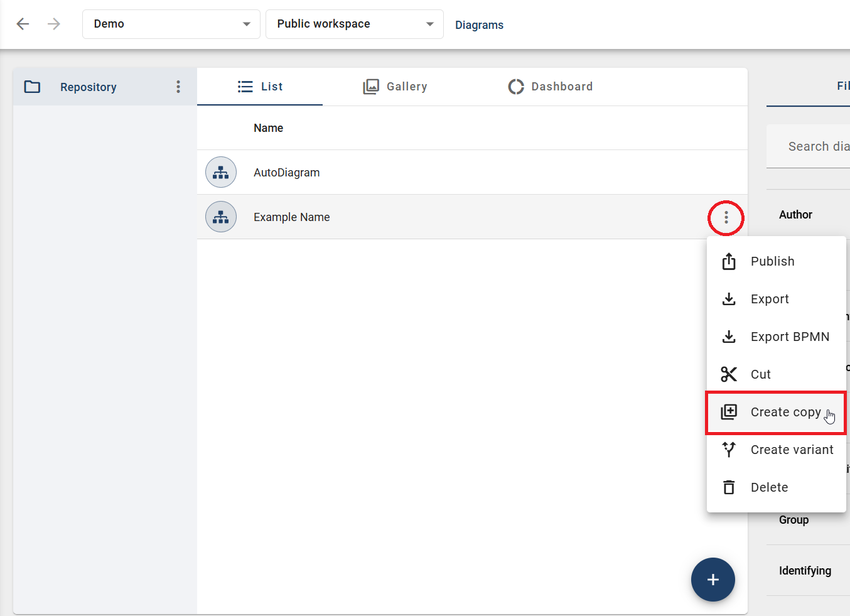Select the Create variant branch icon

pyautogui.click(x=728, y=450)
